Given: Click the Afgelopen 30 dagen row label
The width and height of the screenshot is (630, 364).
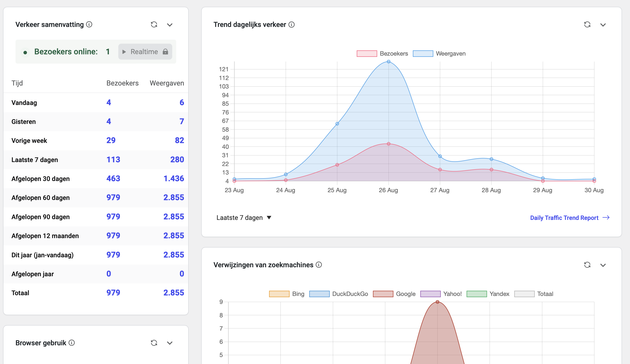Looking at the screenshot, I should [40, 179].
